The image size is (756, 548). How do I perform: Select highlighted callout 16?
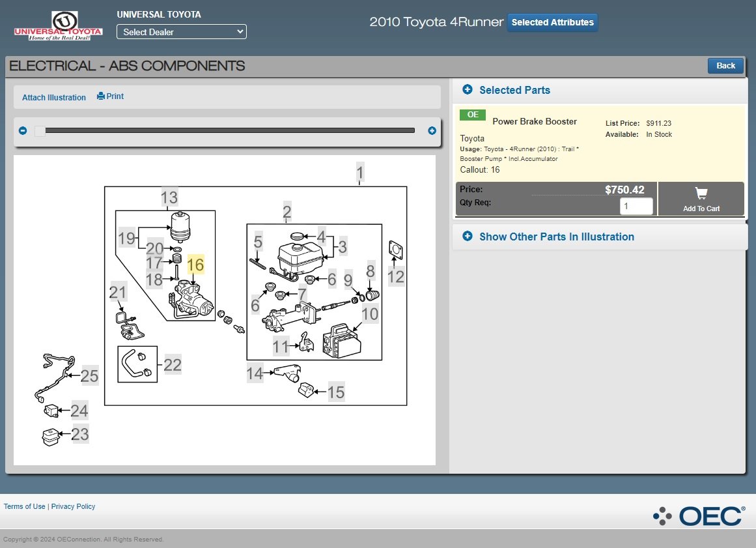coord(195,265)
